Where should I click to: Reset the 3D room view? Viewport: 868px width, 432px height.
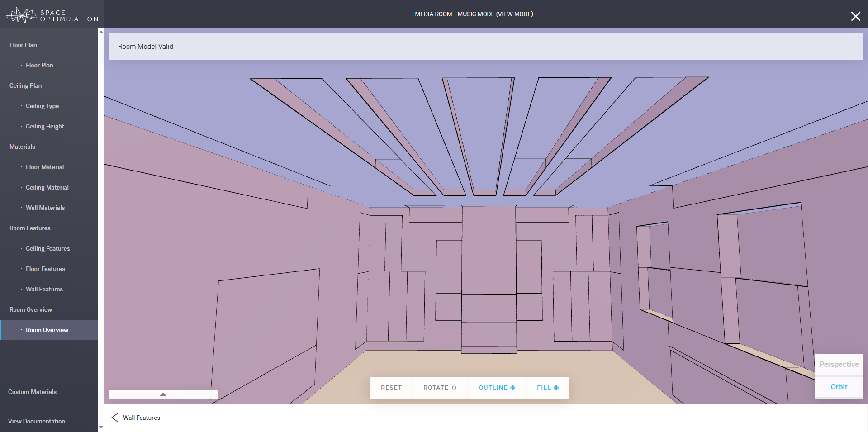click(x=391, y=388)
